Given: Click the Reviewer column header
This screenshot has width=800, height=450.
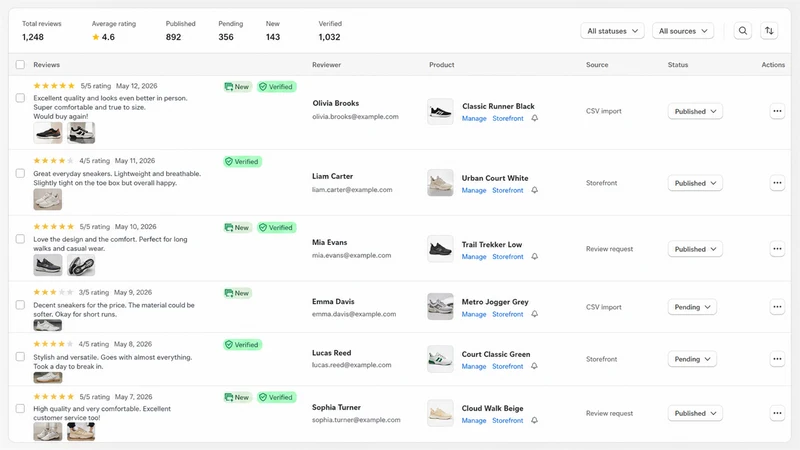Looking at the screenshot, I should coord(327,65).
